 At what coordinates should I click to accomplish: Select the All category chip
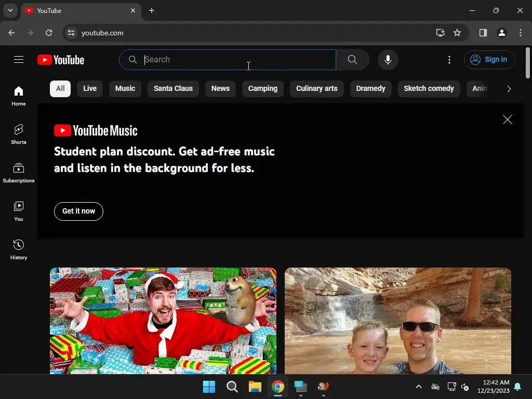[x=60, y=89]
